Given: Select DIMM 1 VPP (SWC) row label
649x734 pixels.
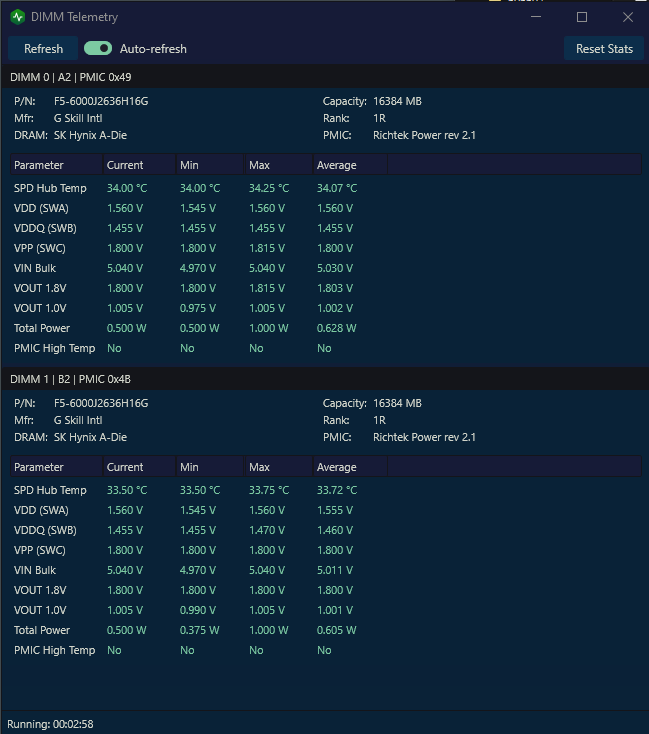Looking at the screenshot, I should coord(40,550).
